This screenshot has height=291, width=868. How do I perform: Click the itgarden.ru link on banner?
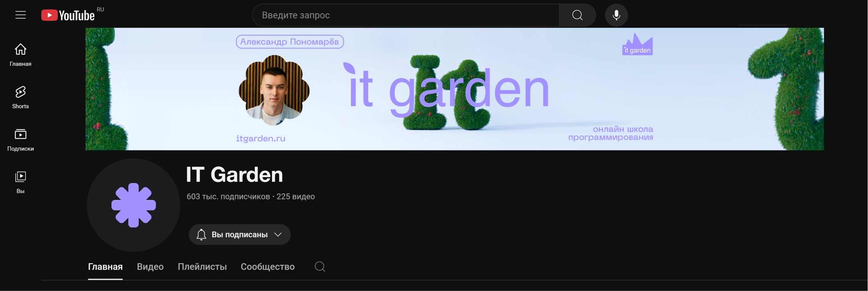click(261, 138)
